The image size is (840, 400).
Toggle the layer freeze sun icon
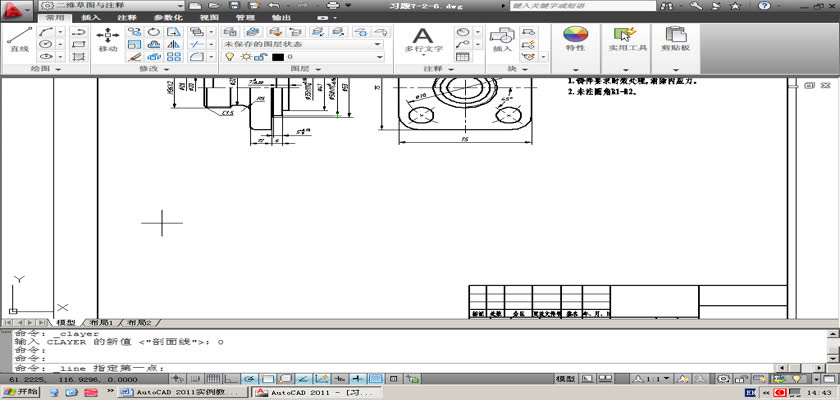(243, 57)
